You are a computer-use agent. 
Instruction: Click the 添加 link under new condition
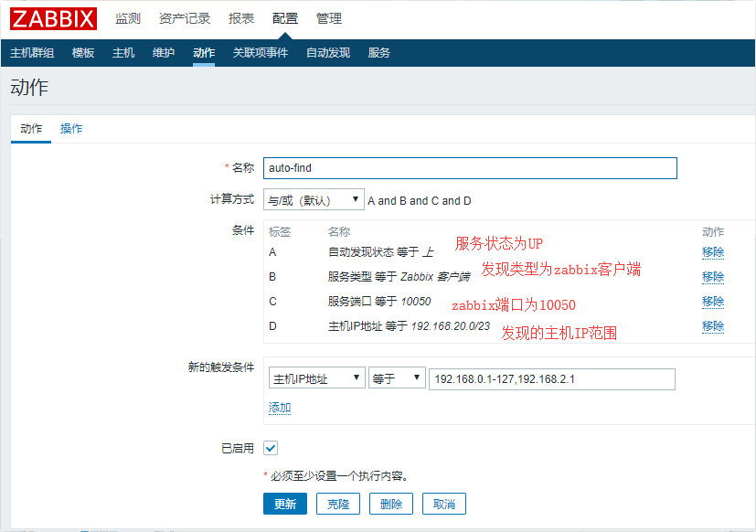point(280,408)
